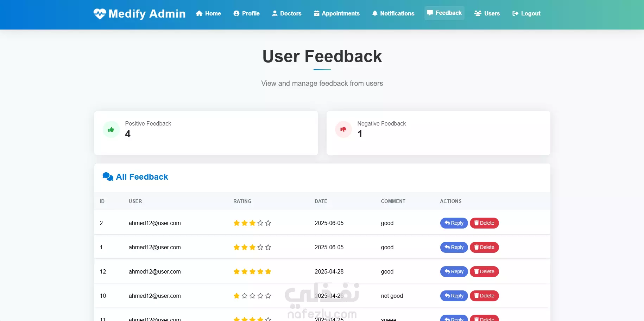Reply to feedback ID 1
The image size is (644, 321).
[x=454, y=247]
